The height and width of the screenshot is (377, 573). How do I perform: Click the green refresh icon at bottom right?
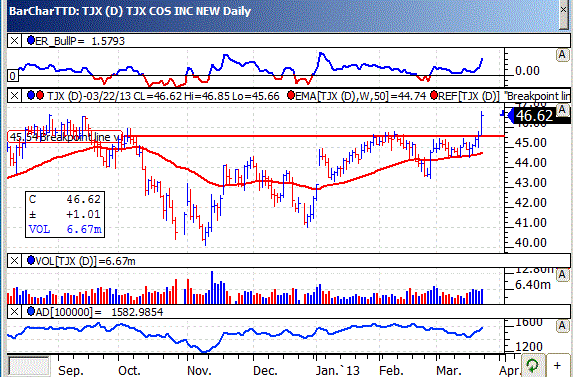point(532,365)
